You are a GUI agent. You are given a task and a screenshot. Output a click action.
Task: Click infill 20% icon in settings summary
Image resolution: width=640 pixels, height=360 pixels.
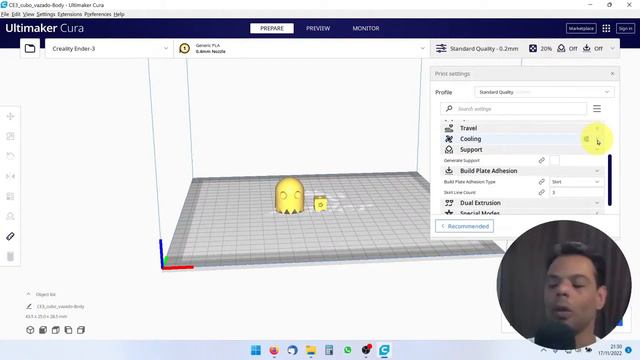pyautogui.click(x=533, y=49)
